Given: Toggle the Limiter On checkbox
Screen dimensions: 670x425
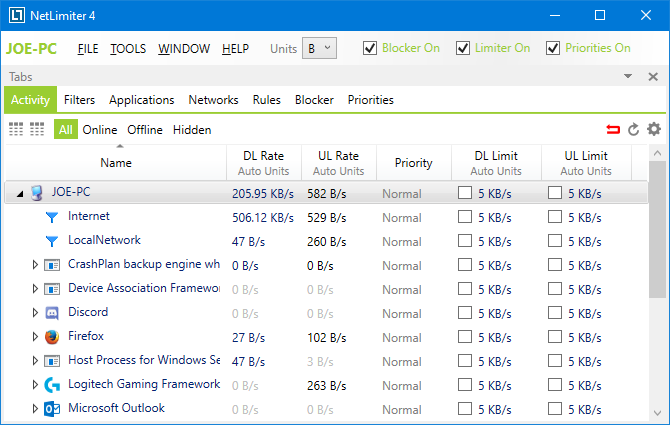Looking at the screenshot, I should point(462,48).
